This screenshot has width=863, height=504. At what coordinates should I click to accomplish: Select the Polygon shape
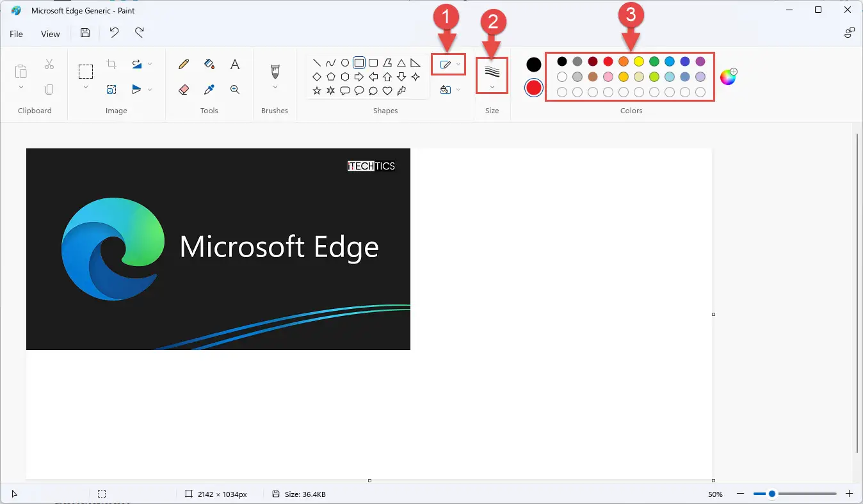click(387, 63)
